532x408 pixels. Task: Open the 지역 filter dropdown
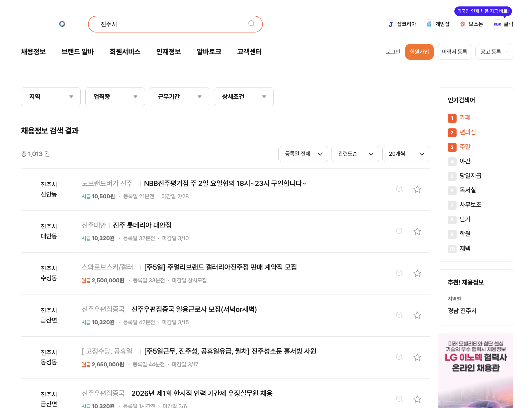pos(51,97)
